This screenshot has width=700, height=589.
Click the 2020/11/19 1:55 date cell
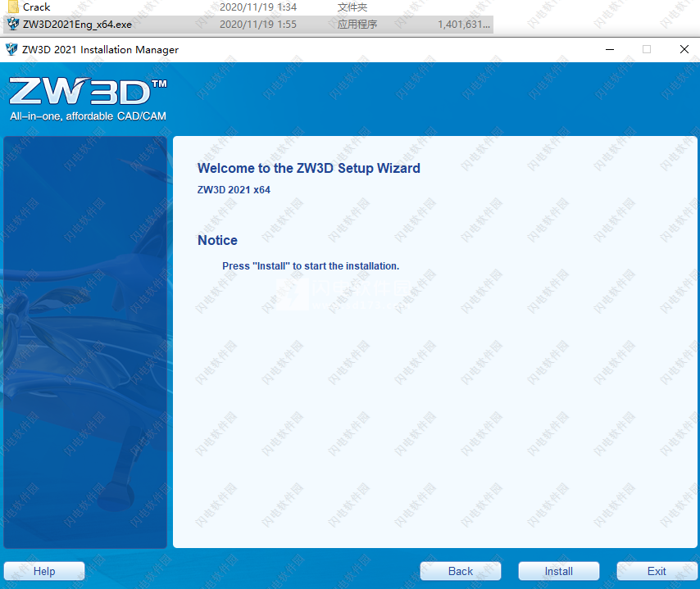pyautogui.click(x=258, y=24)
